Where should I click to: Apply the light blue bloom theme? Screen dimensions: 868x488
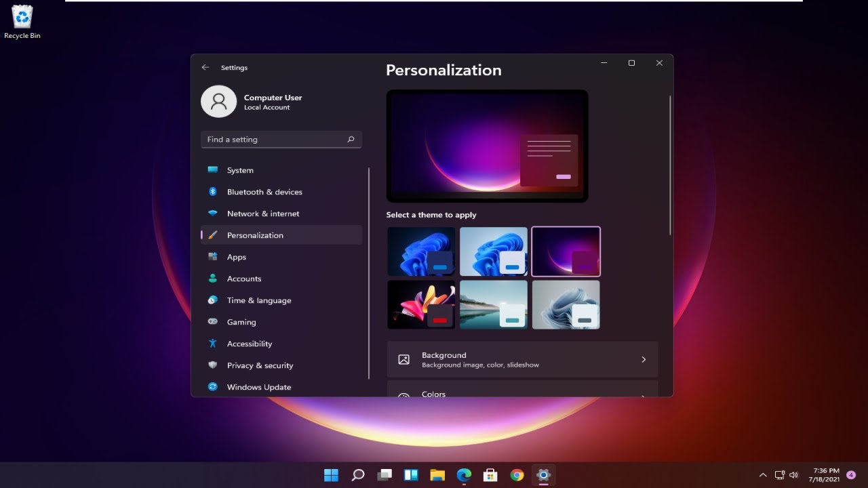tap(494, 251)
